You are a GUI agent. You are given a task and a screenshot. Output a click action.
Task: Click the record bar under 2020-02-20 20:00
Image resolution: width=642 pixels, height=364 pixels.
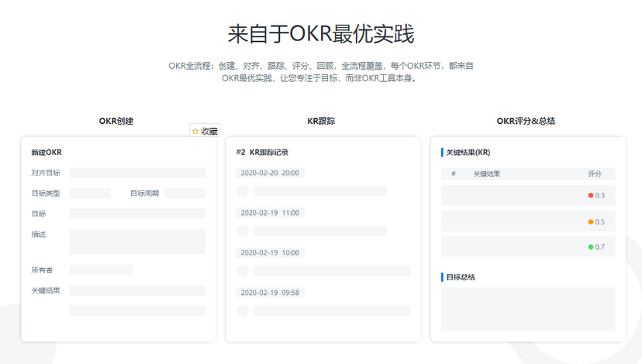[x=320, y=191]
